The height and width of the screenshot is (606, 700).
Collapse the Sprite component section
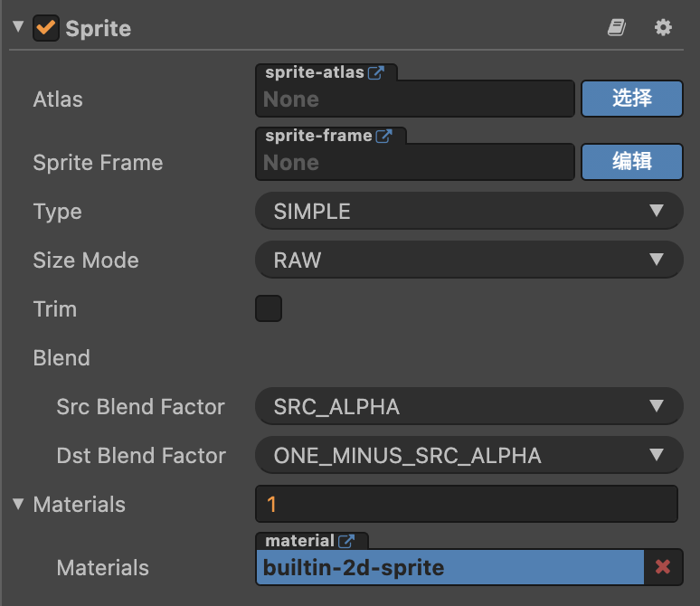[18, 28]
